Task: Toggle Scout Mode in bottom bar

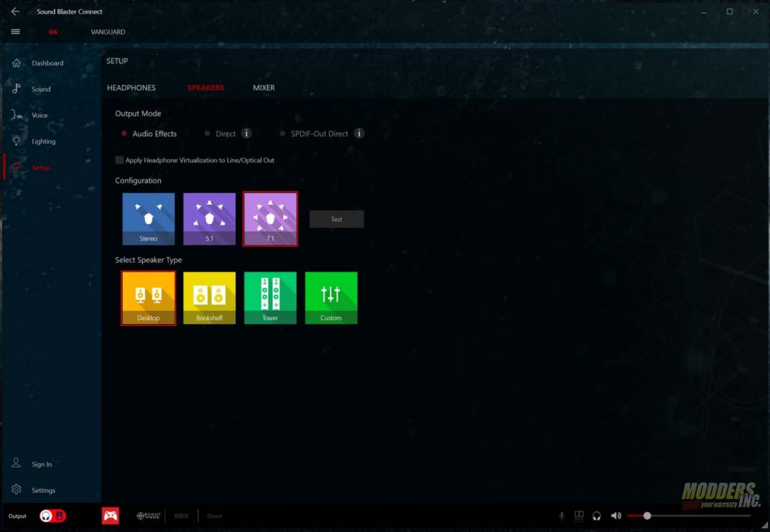Action: coord(148,515)
